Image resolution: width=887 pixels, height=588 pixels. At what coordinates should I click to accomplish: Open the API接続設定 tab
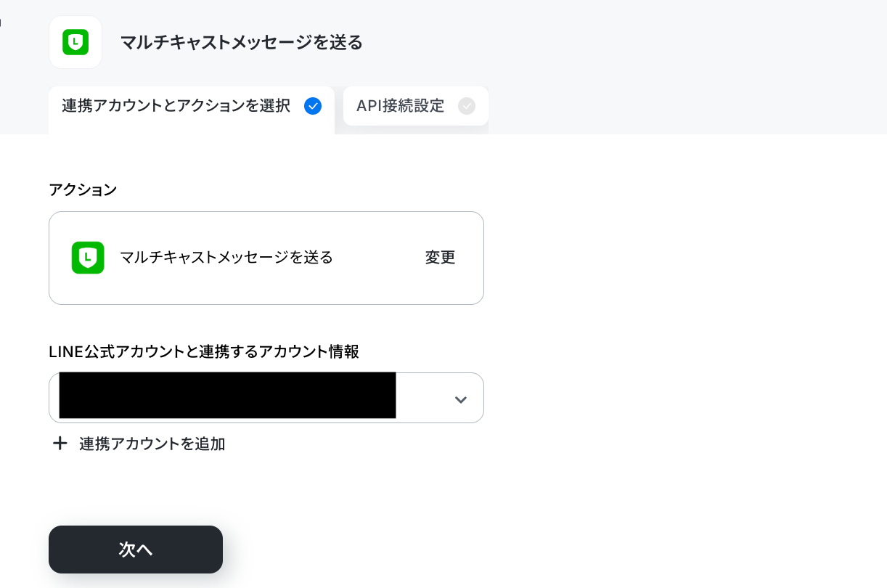416,106
